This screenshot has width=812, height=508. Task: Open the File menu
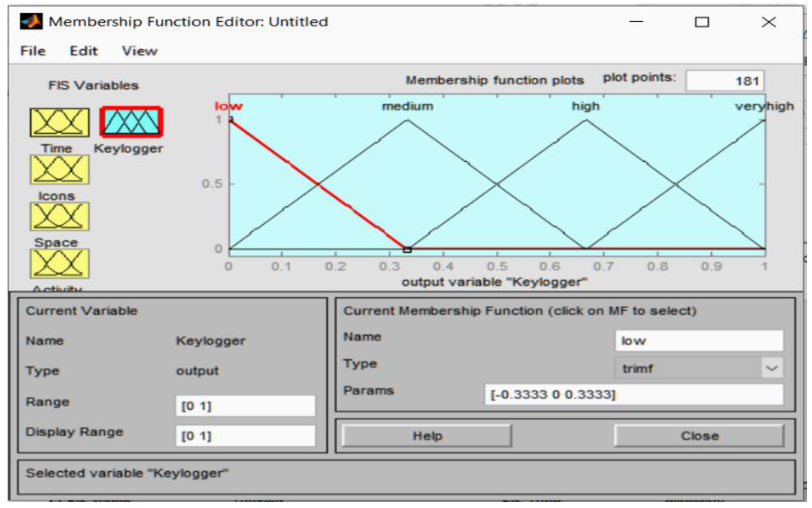33,51
